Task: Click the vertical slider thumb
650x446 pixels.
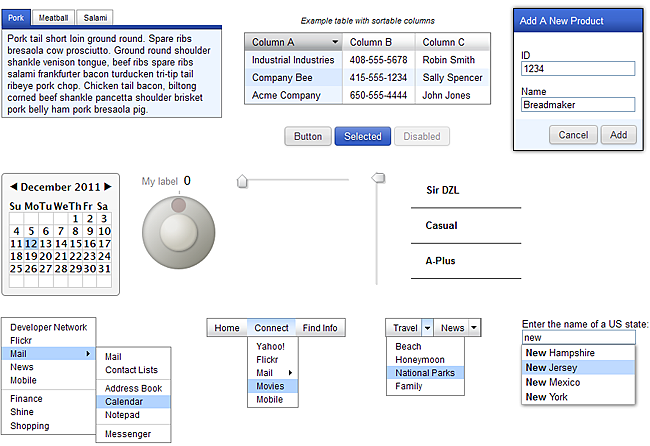Action: coord(378,178)
